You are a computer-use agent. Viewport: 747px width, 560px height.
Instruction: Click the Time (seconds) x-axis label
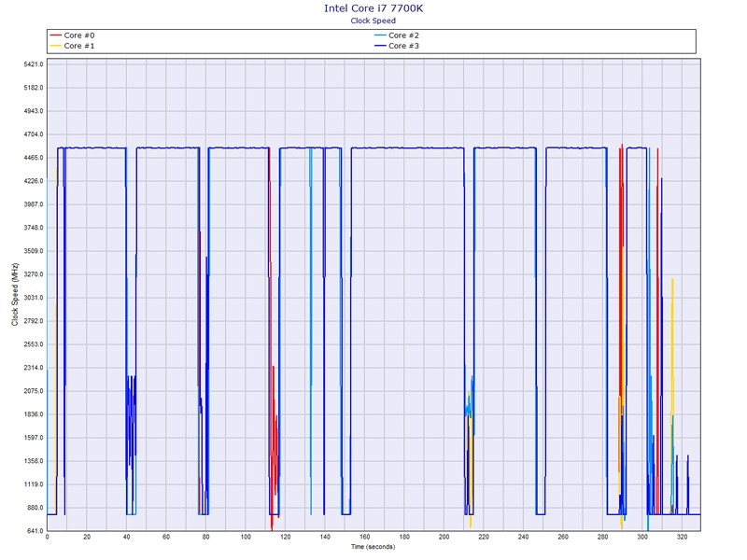(x=373, y=547)
